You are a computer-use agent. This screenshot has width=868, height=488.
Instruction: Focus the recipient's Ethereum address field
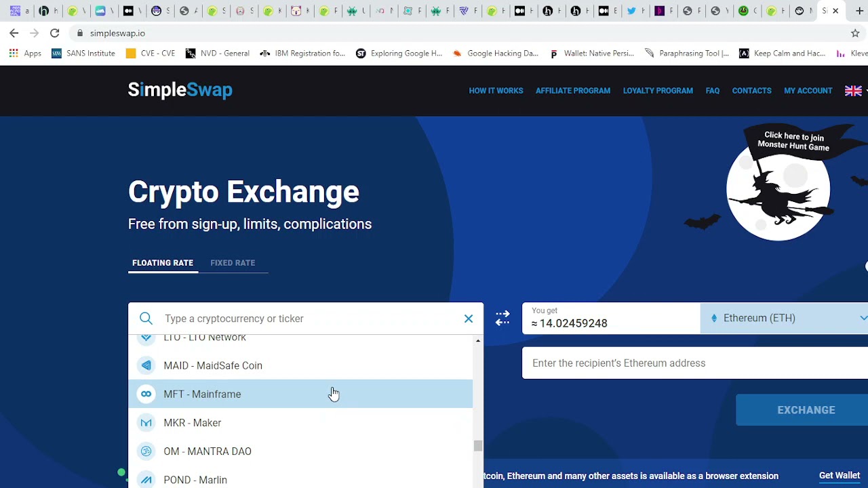coord(695,363)
